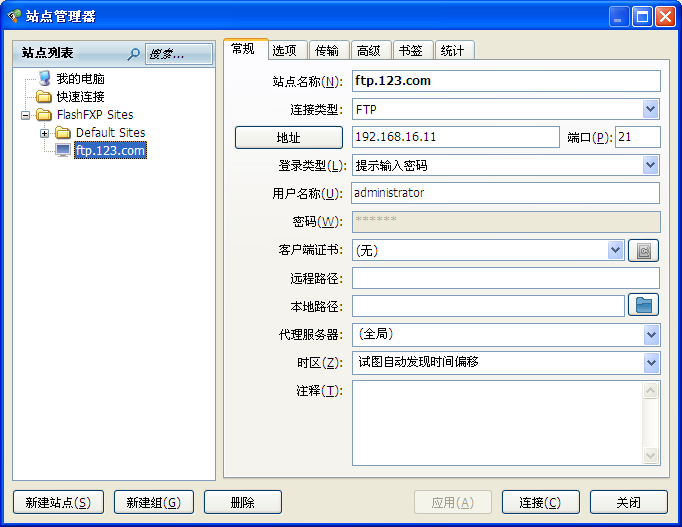Select FlashFXP Sites tree item

point(95,115)
